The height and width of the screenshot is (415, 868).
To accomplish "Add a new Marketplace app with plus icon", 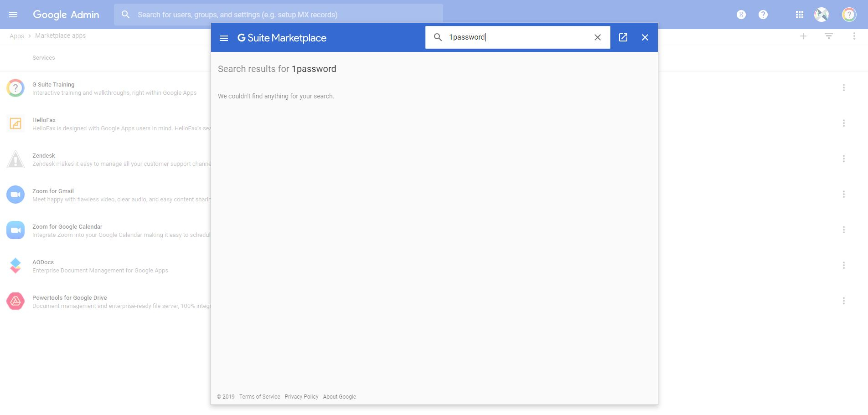I will [803, 36].
